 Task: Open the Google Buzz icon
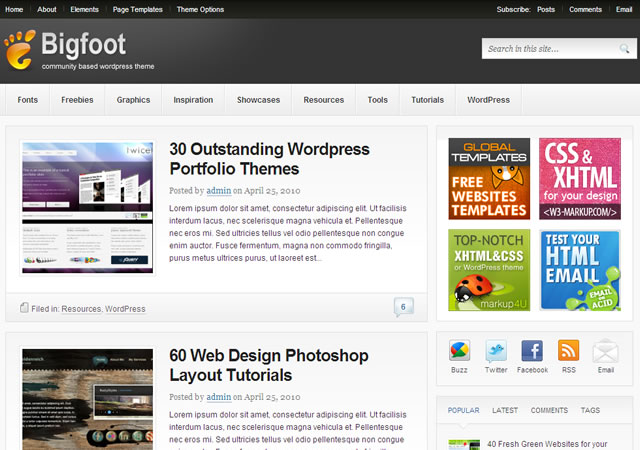[x=460, y=350]
